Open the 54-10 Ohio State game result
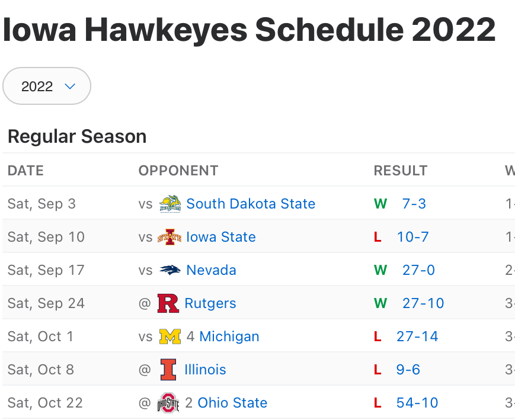The width and height of the screenshot is (515, 420). pyautogui.click(x=417, y=403)
